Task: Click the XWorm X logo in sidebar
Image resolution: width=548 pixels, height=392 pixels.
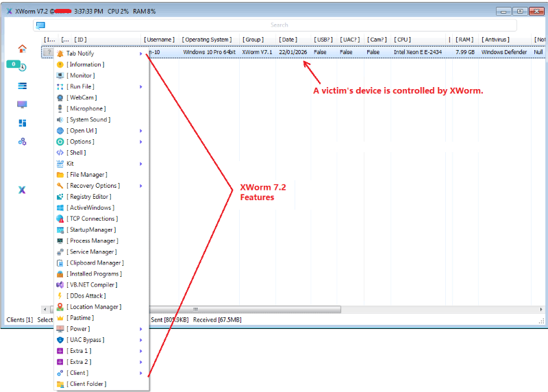Action: (22, 190)
